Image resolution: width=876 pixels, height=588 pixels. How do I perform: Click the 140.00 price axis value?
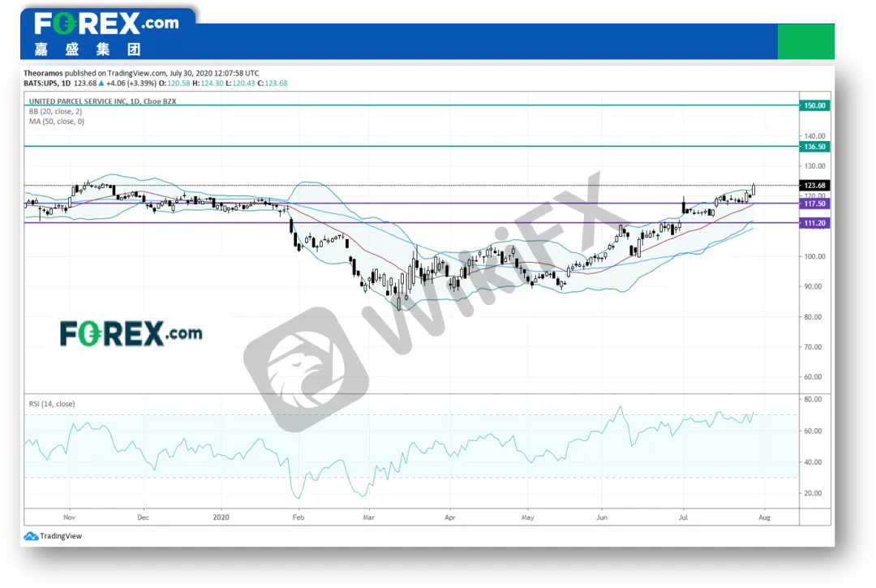pos(814,136)
